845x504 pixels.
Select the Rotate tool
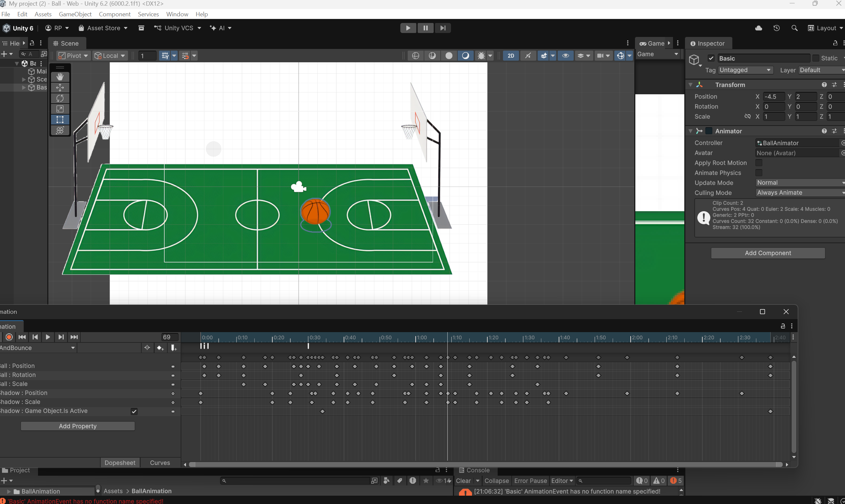[60, 98]
